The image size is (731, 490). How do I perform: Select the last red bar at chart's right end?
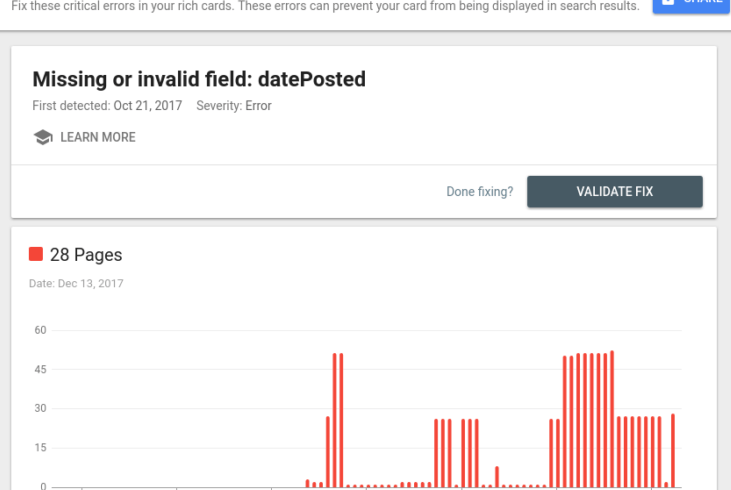click(x=673, y=450)
